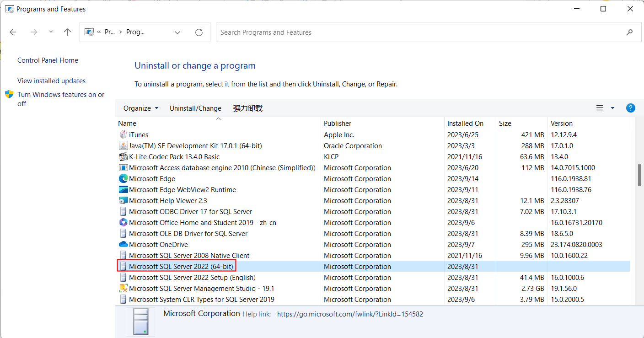
Task: Click the SQL Server 2022 (64-bit) icon
Action: 123,267
